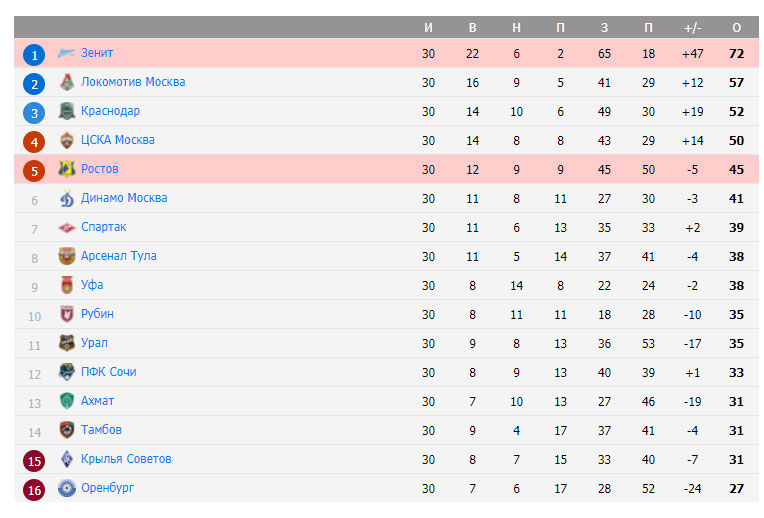
Task: Select the Тамбов team name
Action: [101, 430]
